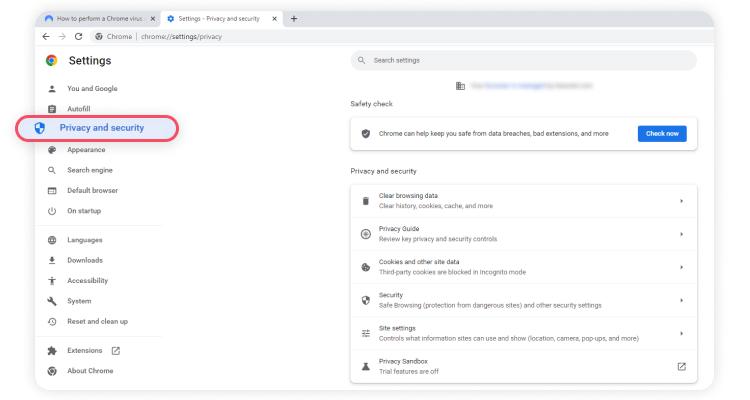
Task: Click the On startup power icon
Action: [x=52, y=211]
